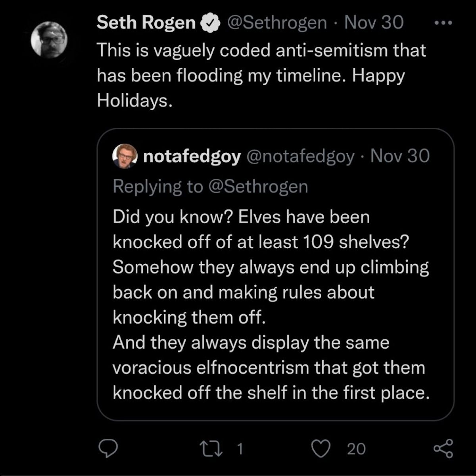Open the three-dot more options menu
The image size is (476, 476).
pyautogui.click(x=443, y=23)
